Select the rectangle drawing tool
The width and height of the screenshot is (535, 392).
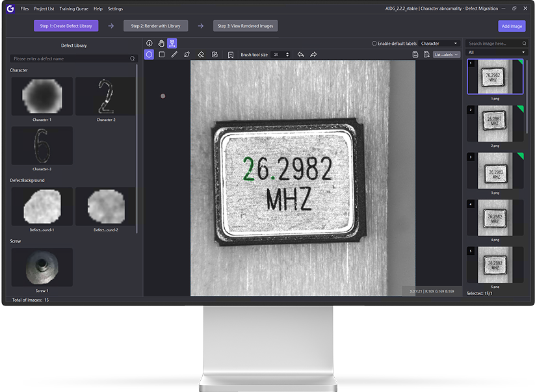click(162, 55)
